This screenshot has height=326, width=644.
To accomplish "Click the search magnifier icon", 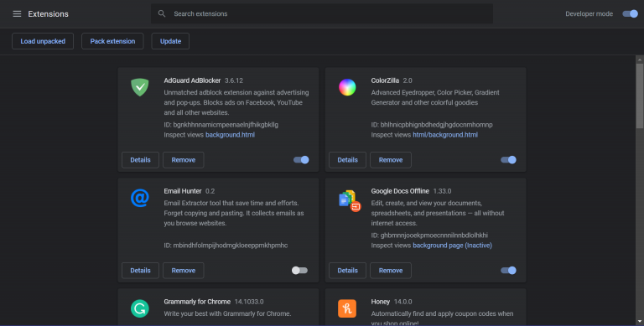I will tap(162, 14).
